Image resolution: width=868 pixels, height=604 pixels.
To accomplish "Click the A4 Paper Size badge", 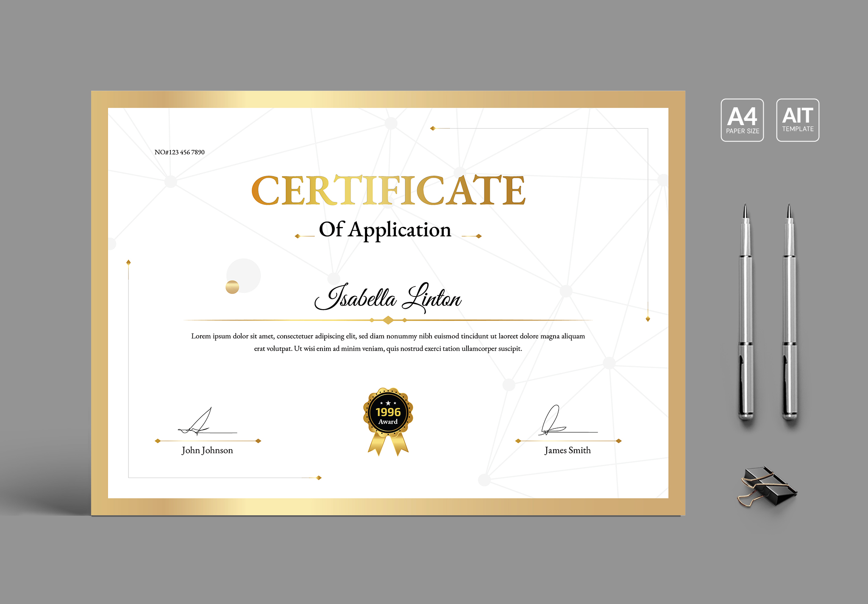I will click(x=742, y=120).
